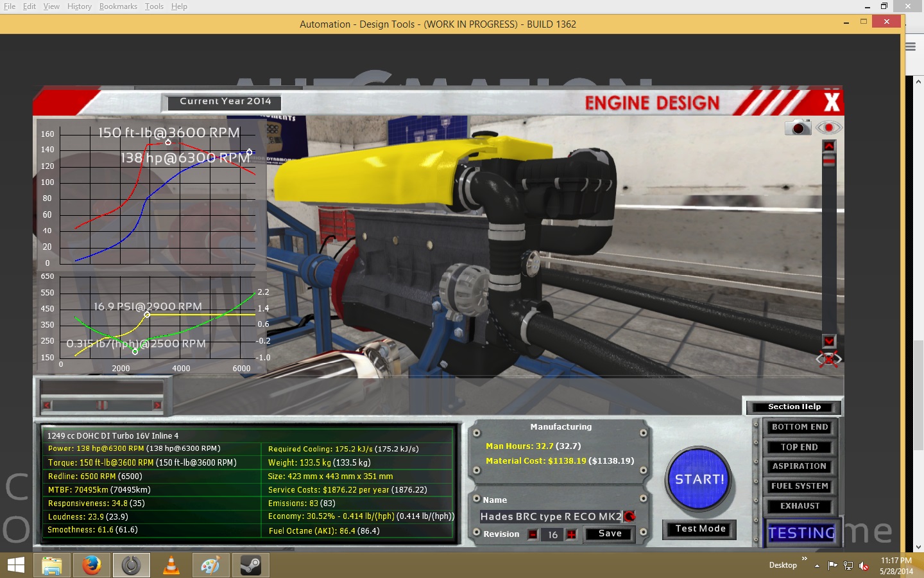Click the Torque: 150 ft-lb@3600 RPM stat
Viewport: 924px width, 578px height.
click(x=142, y=462)
